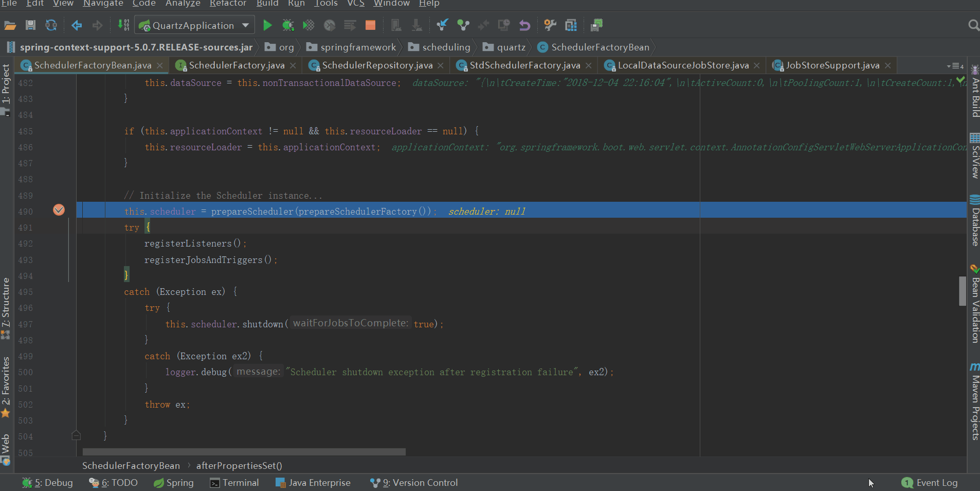Open the Refactor menu

pyautogui.click(x=228, y=4)
